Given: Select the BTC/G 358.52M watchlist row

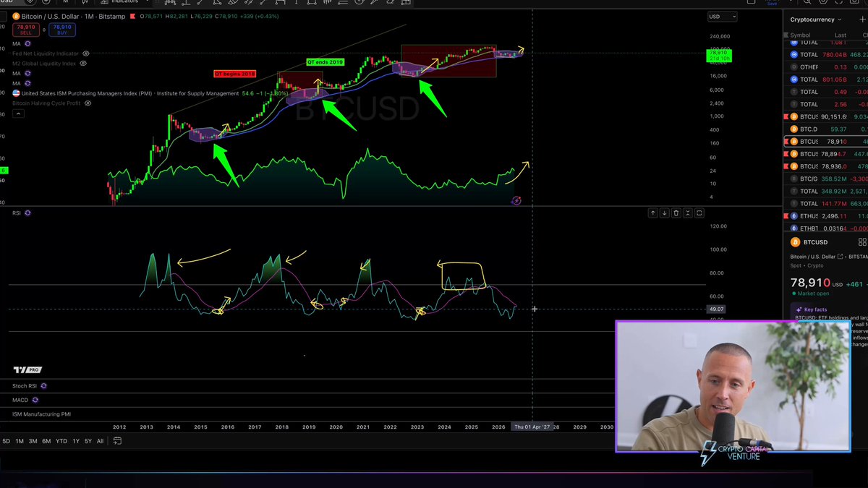Looking at the screenshot, I should (x=825, y=179).
